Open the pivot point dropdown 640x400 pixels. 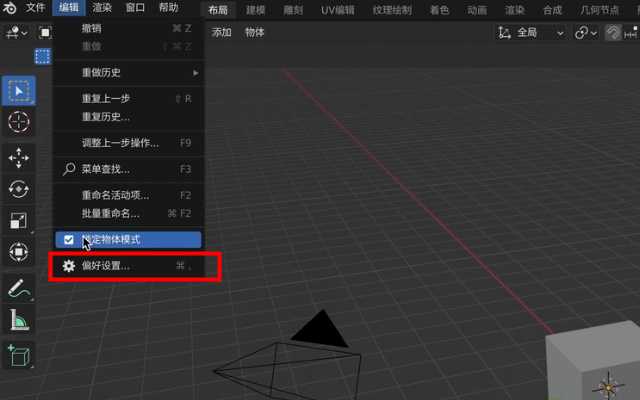pos(585,32)
